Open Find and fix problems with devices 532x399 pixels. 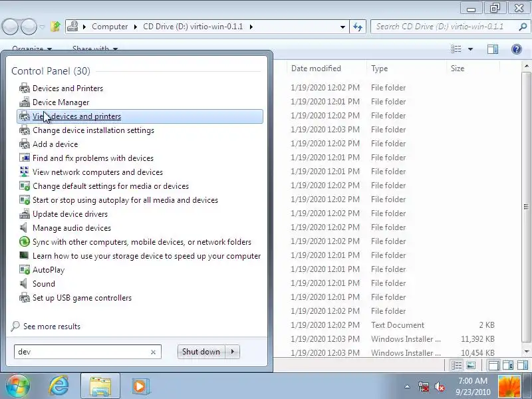tap(93, 158)
